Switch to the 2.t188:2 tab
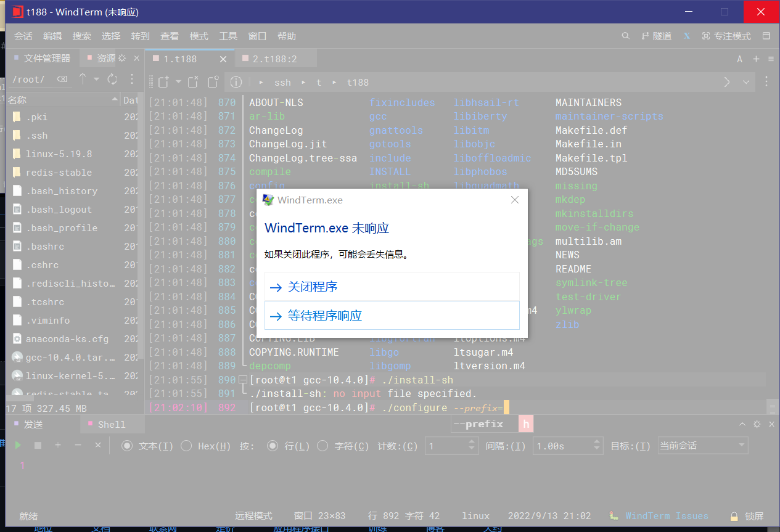Image resolution: width=780 pixels, height=532 pixels. coord(276,59)
